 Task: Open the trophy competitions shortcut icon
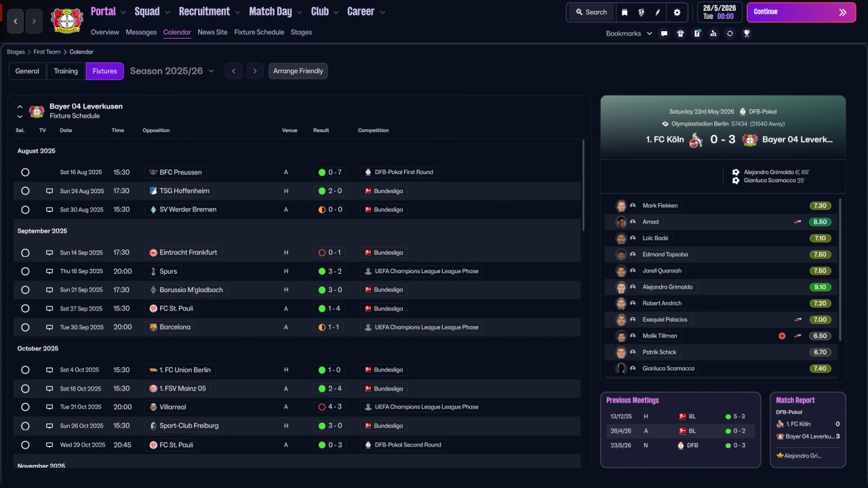point(747,33)
